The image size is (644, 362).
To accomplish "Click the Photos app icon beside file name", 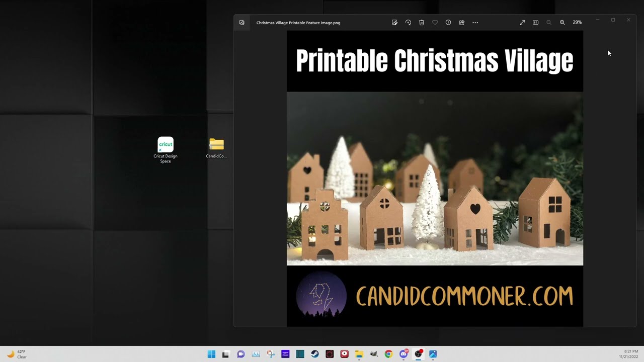I will (242, 23).
